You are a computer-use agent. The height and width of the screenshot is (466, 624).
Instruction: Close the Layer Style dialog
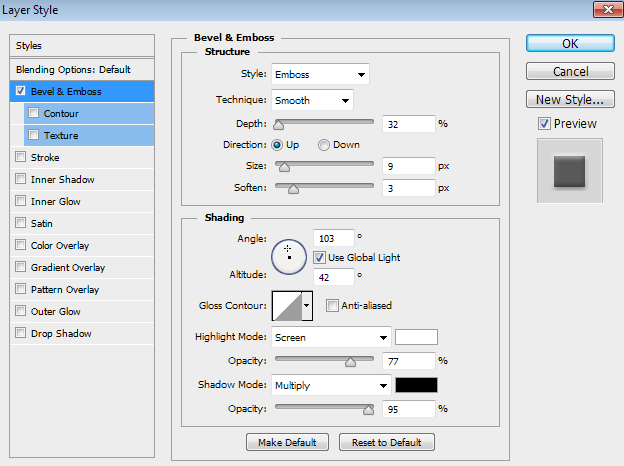point(608,10)
